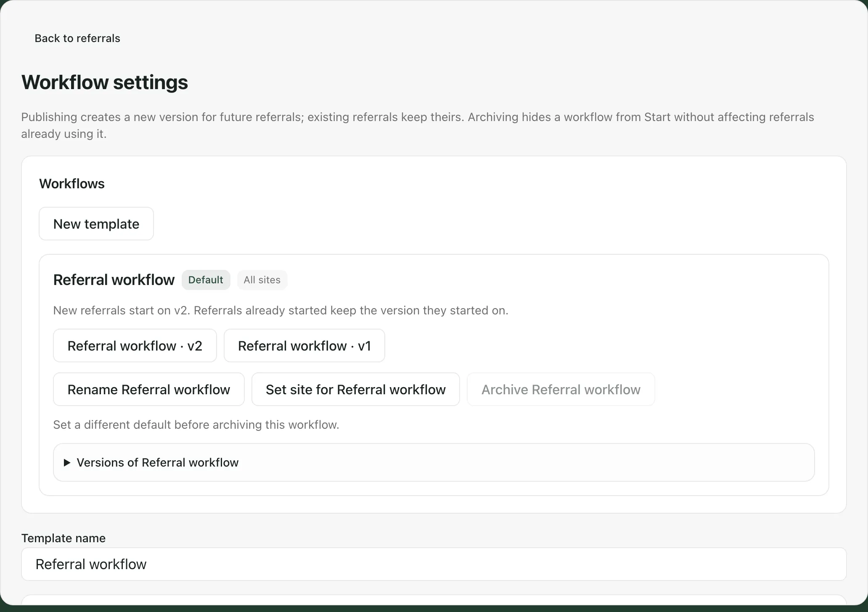Open Referral workflow v1

304,346
